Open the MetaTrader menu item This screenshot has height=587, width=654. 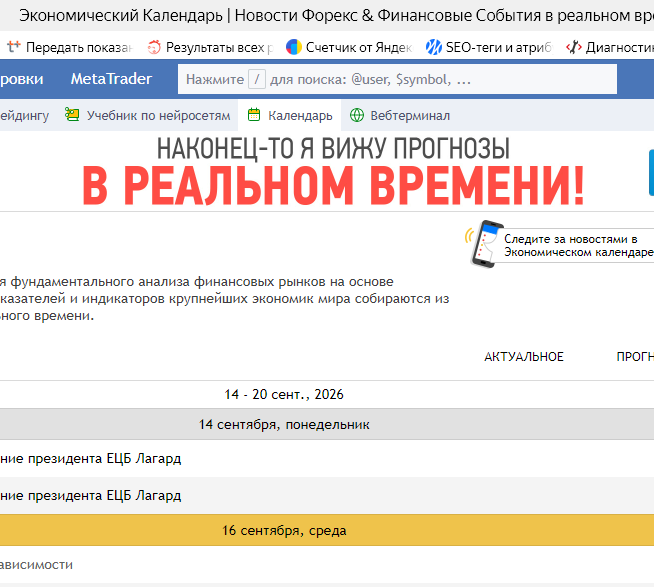point(111,79)
